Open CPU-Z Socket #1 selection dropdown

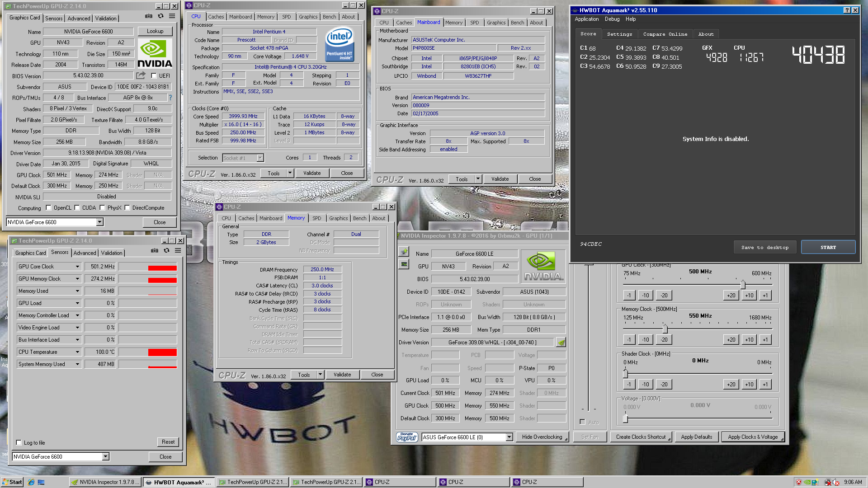pyautogui.click(x=260, y=158)
